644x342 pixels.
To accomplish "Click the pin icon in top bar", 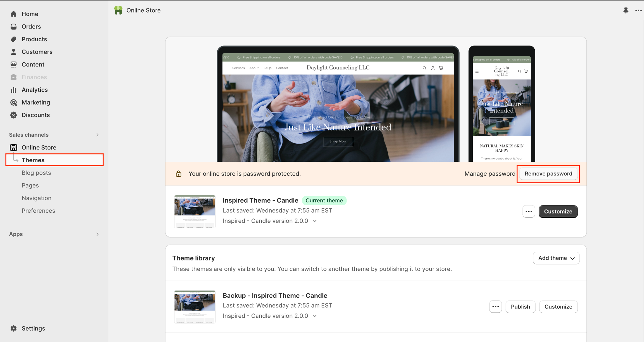I will tap(626, 11).
